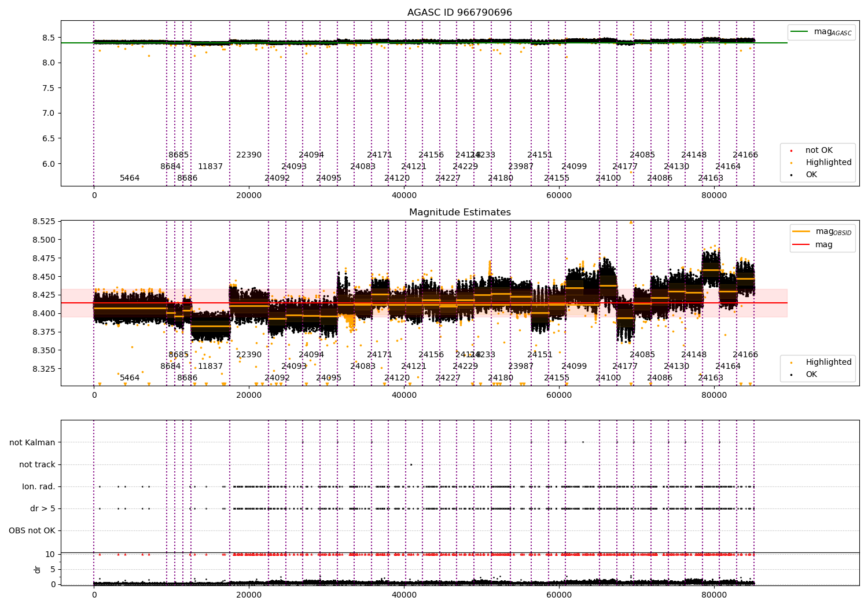
Task: Click the 8.525 y-axis tick label
Action: point(44,221)
